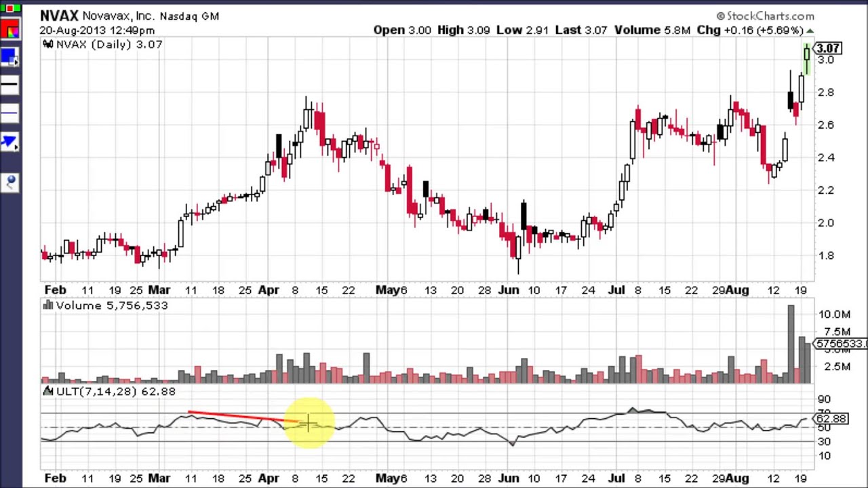
Task: Select the "Novavax, Inc." company name
Action: click(x=119, y=16)
